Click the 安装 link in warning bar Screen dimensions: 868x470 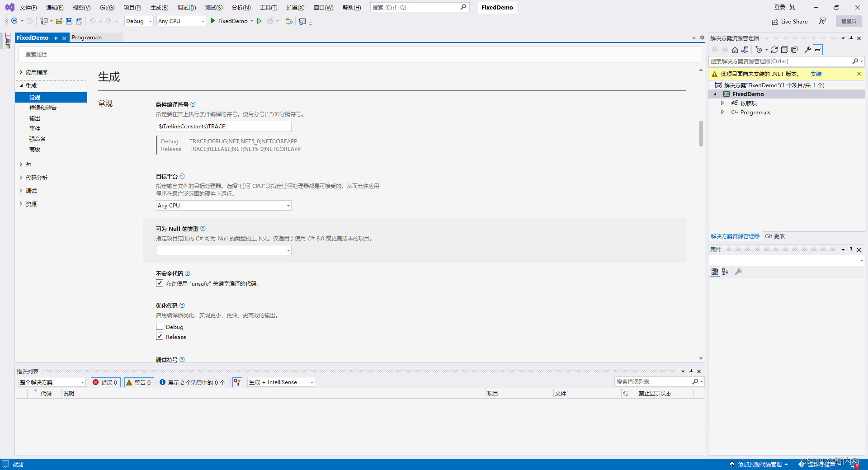(816, 74)
